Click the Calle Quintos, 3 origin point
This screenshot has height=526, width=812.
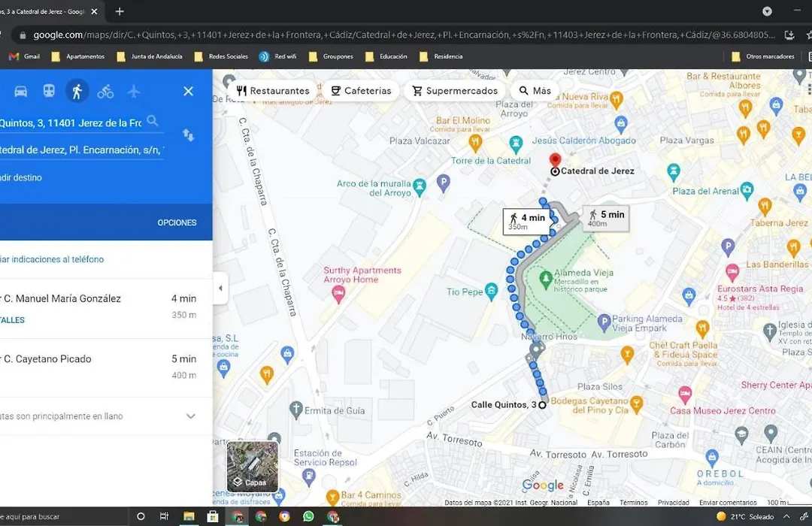pos(542,405)
